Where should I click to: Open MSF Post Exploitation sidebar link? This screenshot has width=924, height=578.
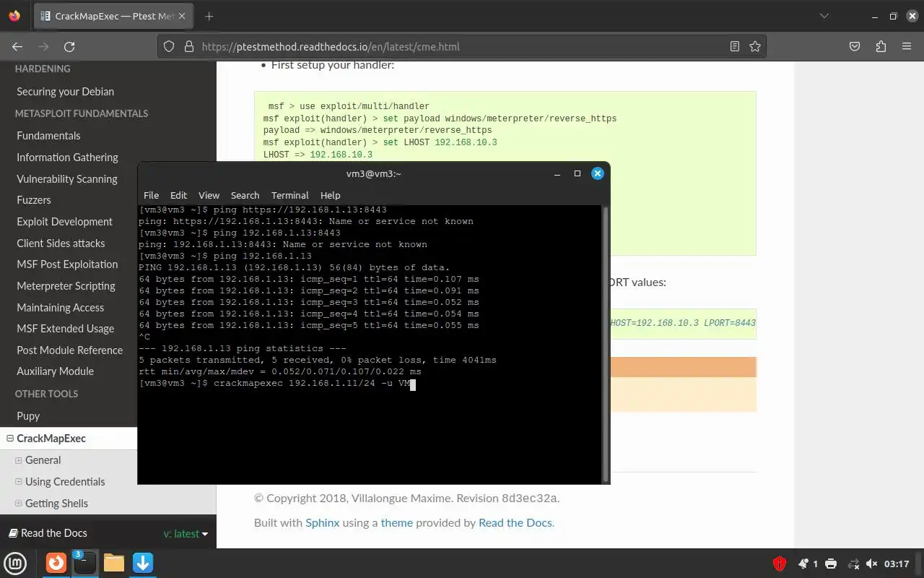pyautogui.click(x=67, y=264)
